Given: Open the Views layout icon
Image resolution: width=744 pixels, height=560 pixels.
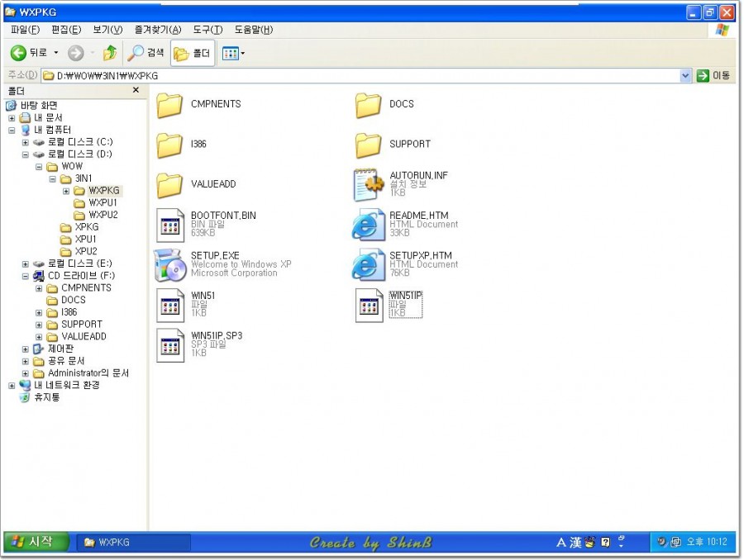Looking at the screenshot, I should pos(230,53).
